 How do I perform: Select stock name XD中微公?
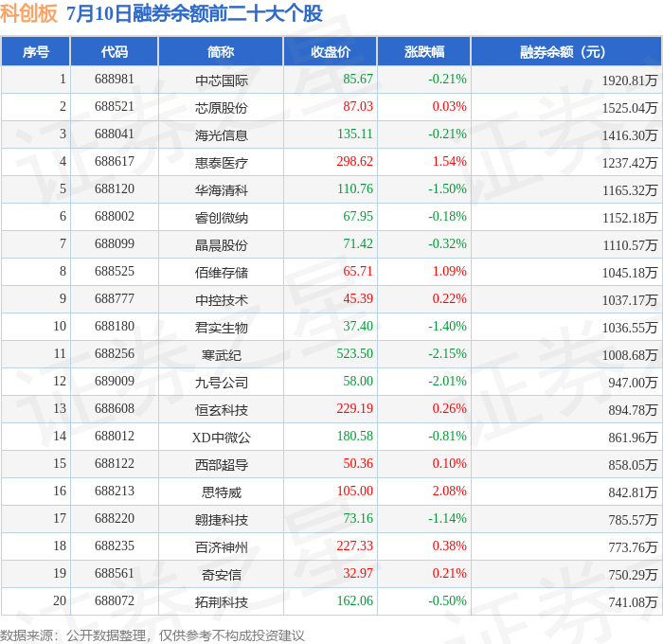221,438
